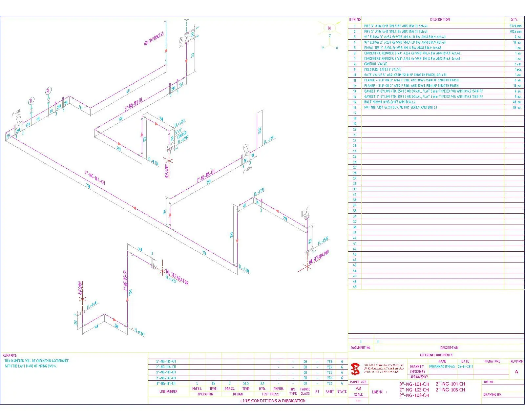This screenshot has width=525, height=420.
Task: Click the 'PRESSURE SAFETY VALVE' description row
Action: [432, 70]
